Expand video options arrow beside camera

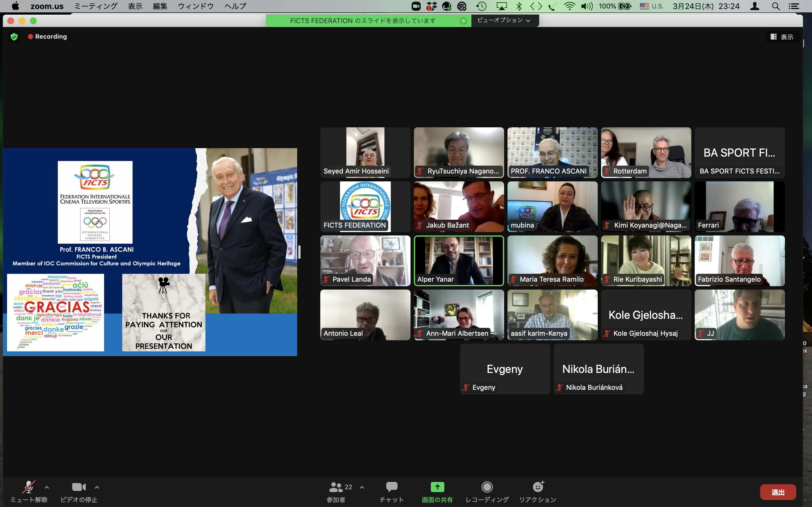tap(97, 487)
